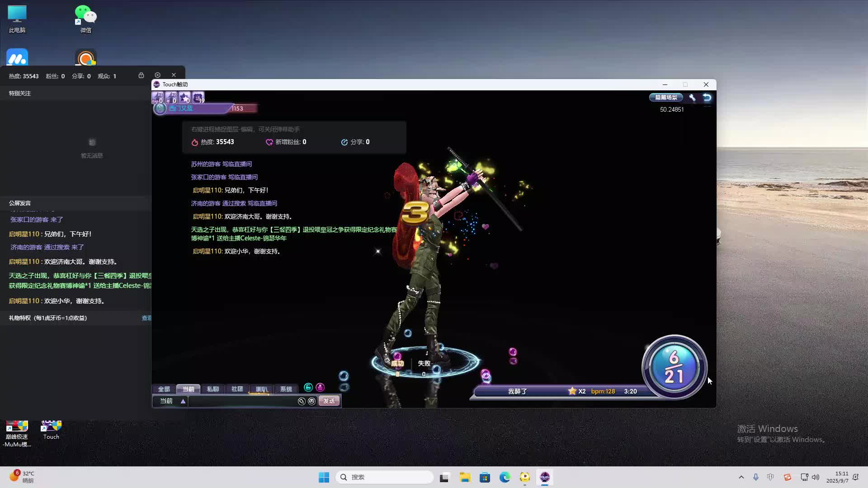Expand 礼物特权 details via 查看 link
868x488 pixels.
click(146, 318)
